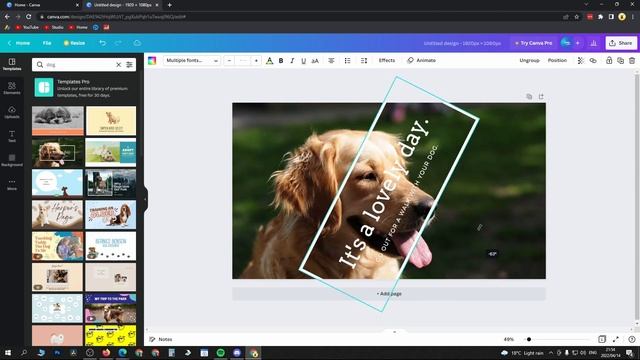Screen dimensions: 640x360
Task: Click the rotate handle beside the text box
Action: click(x=480, y=227)
